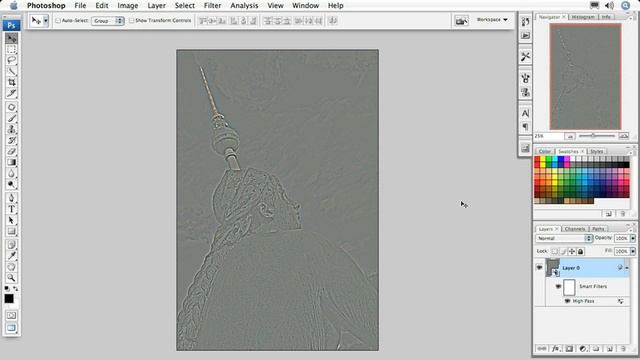Switch to the Styles tab
640x360 pixels.
[596, 151]
